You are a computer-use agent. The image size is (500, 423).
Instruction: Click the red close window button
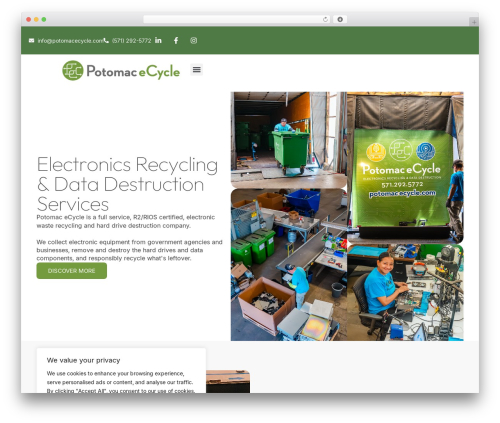(x=29, y=20)
